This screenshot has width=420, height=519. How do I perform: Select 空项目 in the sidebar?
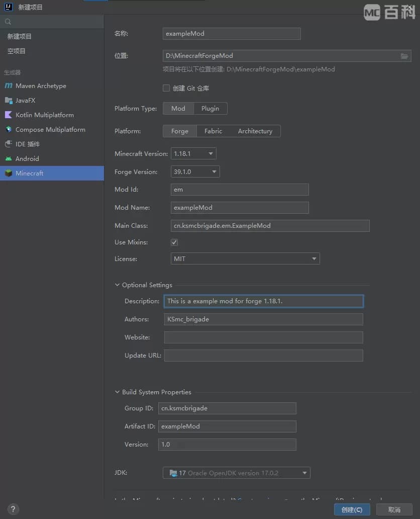[52, 51]
